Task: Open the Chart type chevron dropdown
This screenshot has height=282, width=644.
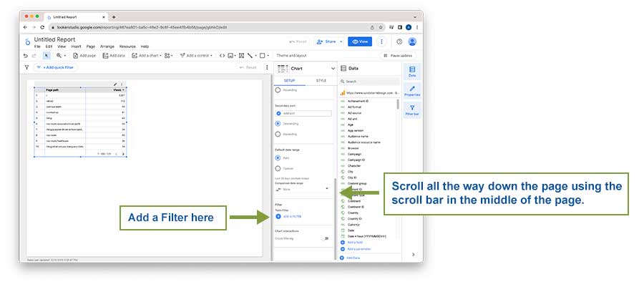Action: (x=333, y=69)
